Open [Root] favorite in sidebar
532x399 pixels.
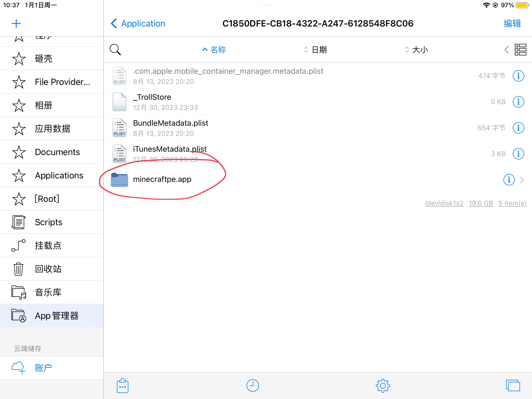[52, 199]
